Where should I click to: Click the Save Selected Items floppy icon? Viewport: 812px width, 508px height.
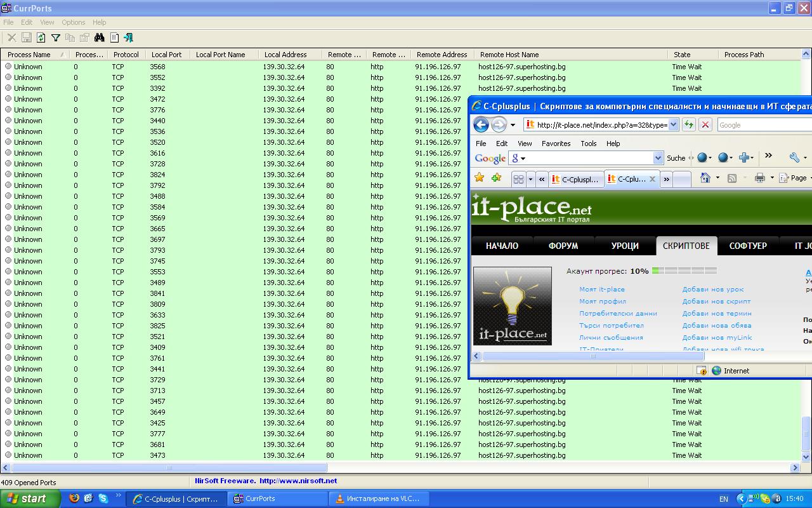click(26, 38)
